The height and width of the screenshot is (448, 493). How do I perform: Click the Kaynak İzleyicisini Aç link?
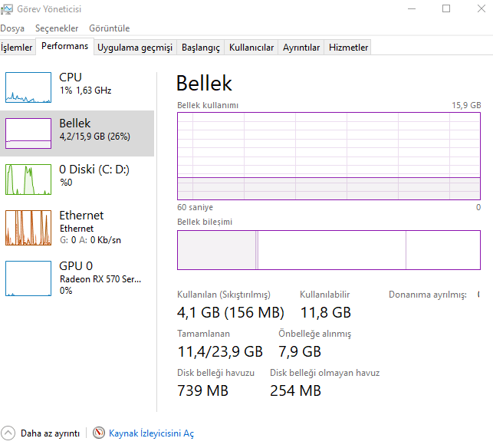(x=151, y=433)
